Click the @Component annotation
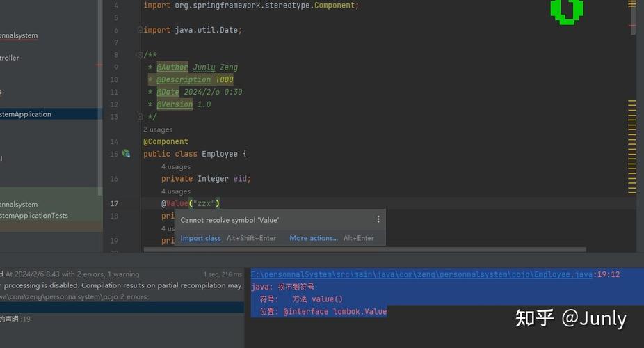Screen dimensions: 644x348 [x=166, y=141]
